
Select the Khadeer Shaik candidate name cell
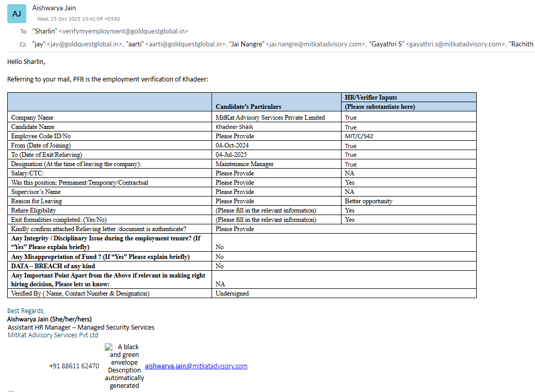pyautogui.click(x=234, y=127)
